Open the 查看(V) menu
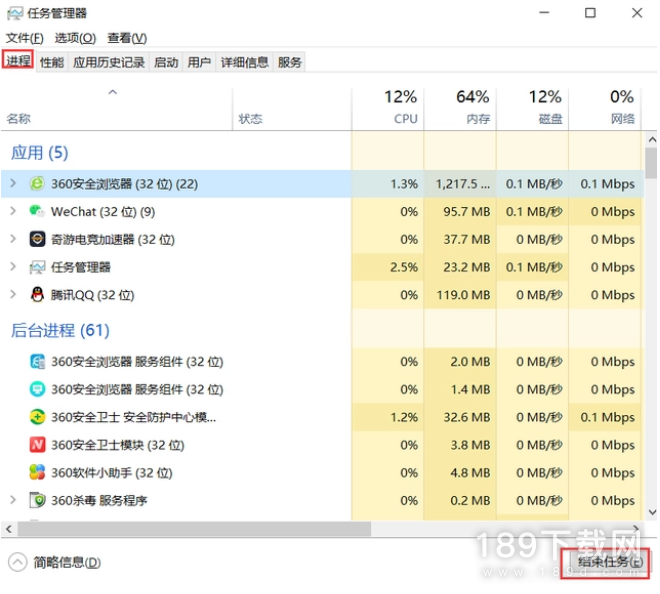This screenshot has height=594, width=660. [x=127, y=38]
